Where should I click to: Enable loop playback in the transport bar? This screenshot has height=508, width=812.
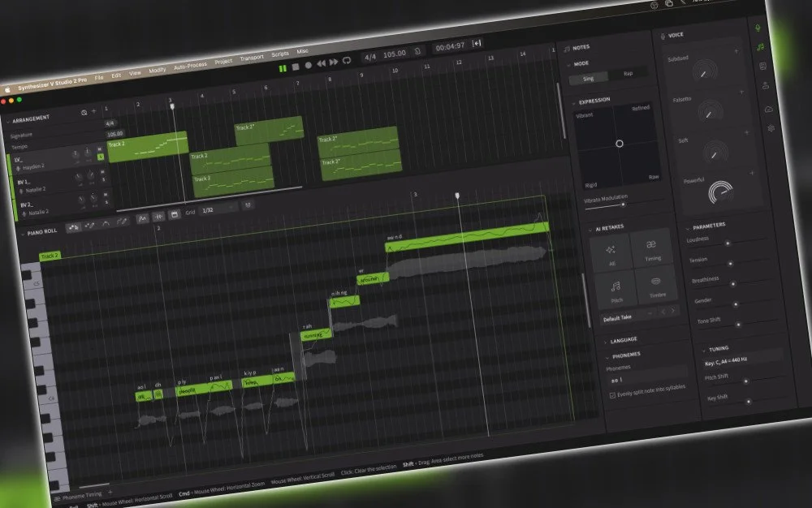point(347,60)
